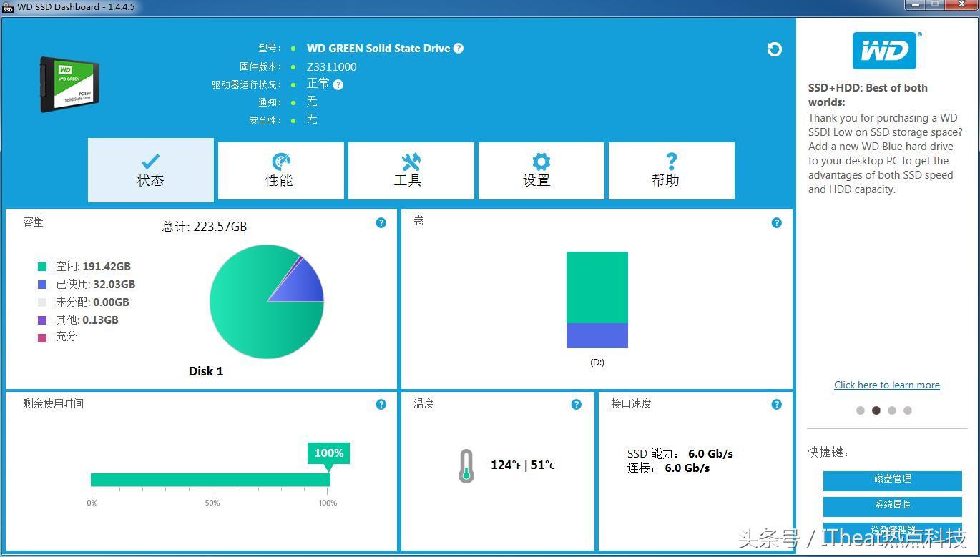Open the 帮助 help tab
Viewport: 980px width, 557px height.
pyautogui.click(x=671, y=170)
